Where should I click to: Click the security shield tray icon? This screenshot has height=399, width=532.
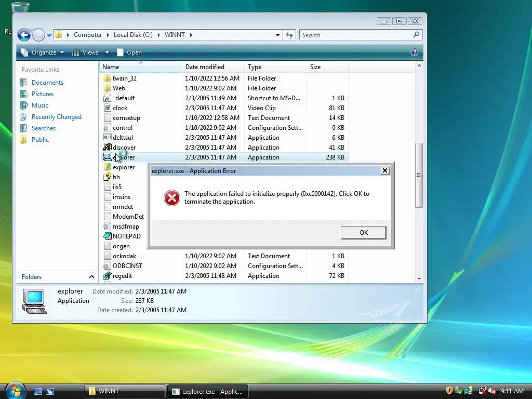coord(449,391)
